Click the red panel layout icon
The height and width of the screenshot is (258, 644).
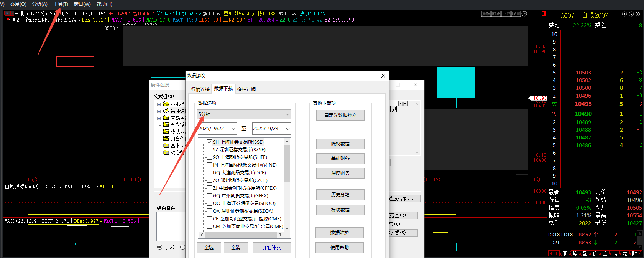[x=544, y=13]
